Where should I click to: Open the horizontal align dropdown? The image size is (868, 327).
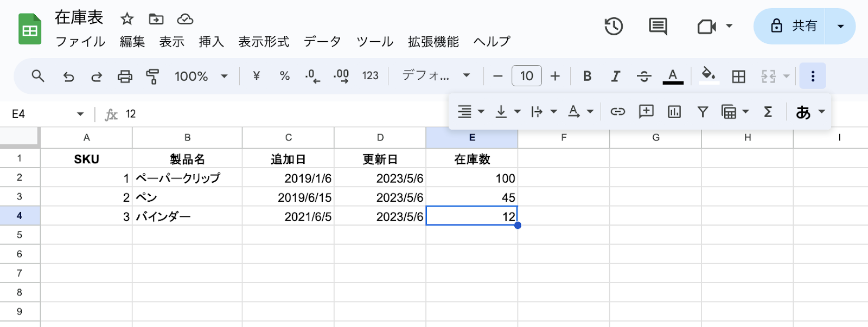[x=470, y=112]
